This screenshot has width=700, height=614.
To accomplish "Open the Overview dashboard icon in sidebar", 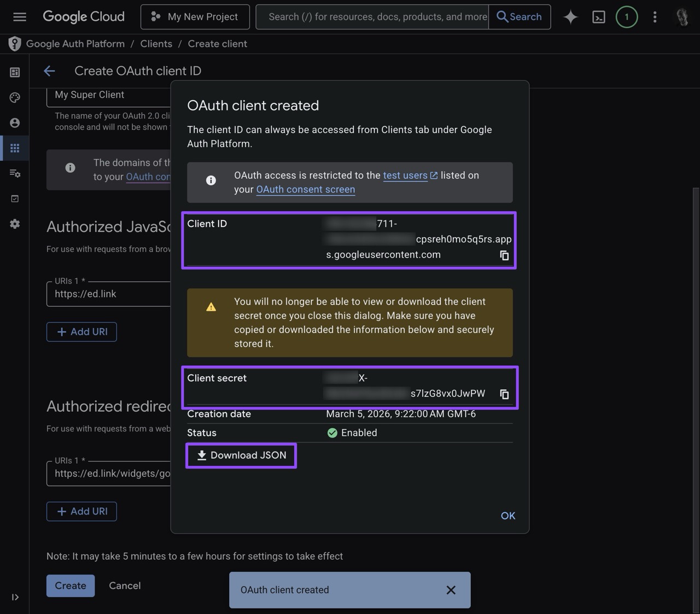I will (x=14, y=72).
